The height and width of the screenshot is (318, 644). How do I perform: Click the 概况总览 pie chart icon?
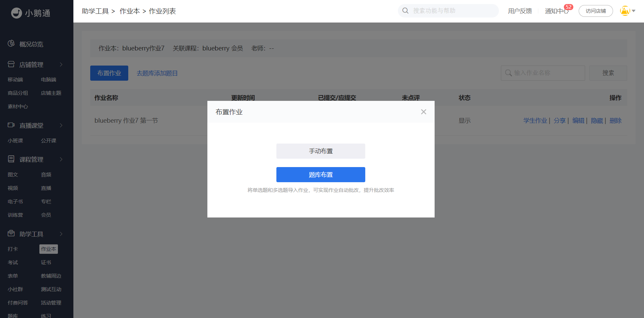pyautogui.click(x=11, y=43)
